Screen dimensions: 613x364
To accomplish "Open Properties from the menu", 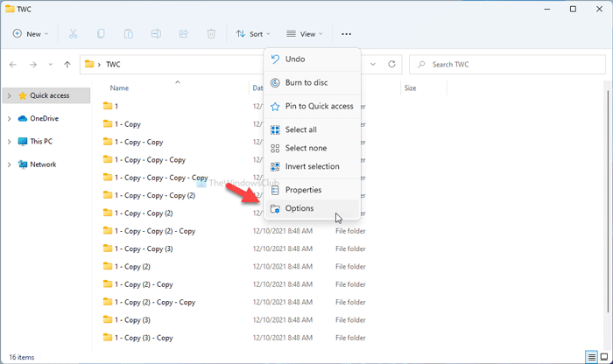I will [x=312, y=190].
